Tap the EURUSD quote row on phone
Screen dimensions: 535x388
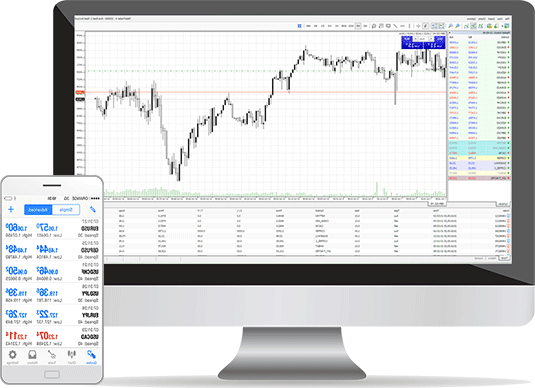pyautogui.click(x=52, y=229)
